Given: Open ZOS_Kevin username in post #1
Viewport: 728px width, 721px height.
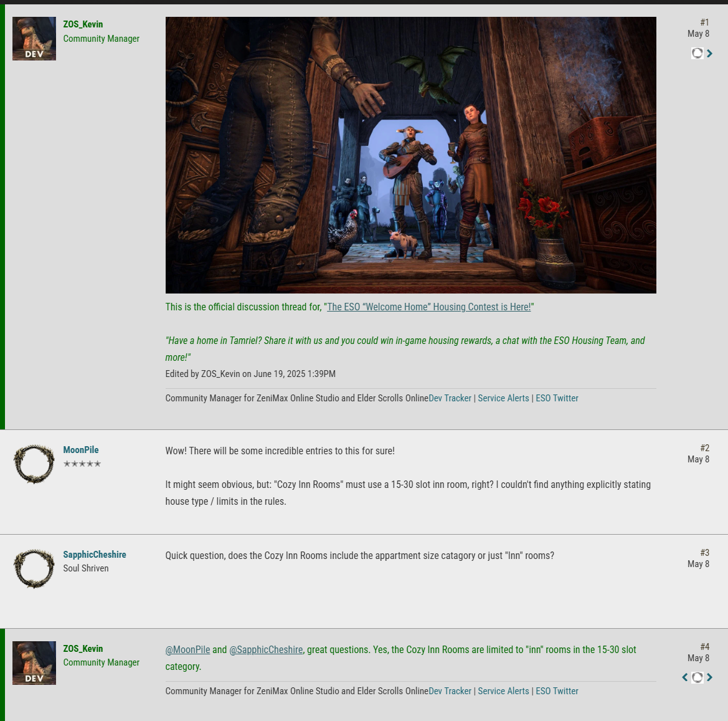Looking at the screenshot, I should click(x=83, y=24).
